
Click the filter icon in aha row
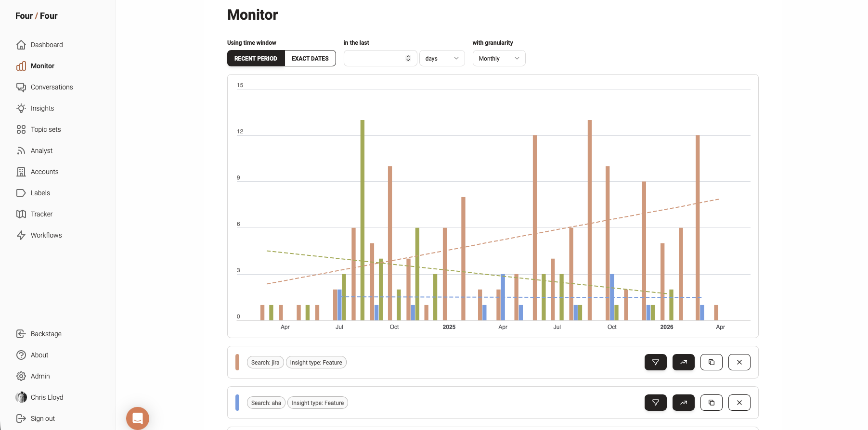(x=655, y=403)
